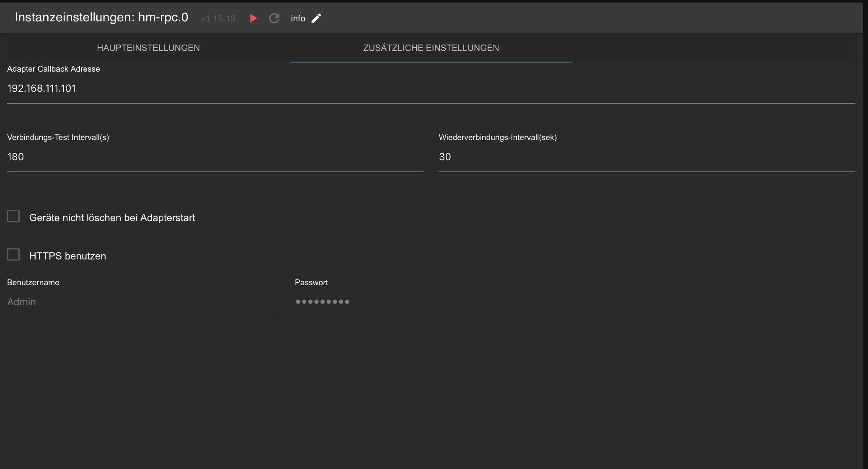Viewport: 868px width, 469px height.
Task: Click the 'Wiederverbindungs-Intervall(sek)' caption
Action: point(497,137)
